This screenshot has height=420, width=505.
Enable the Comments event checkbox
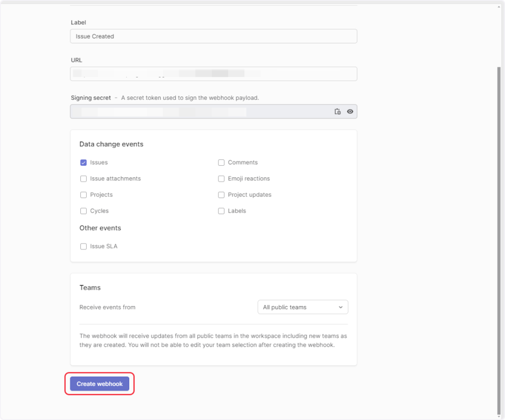221,163
